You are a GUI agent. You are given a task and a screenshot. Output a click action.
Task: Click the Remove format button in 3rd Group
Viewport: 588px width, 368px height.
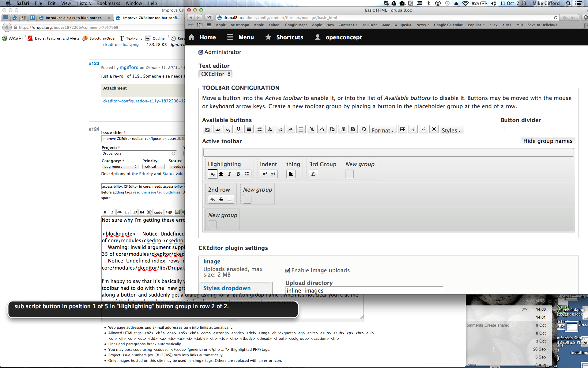(x=313, y=174)
